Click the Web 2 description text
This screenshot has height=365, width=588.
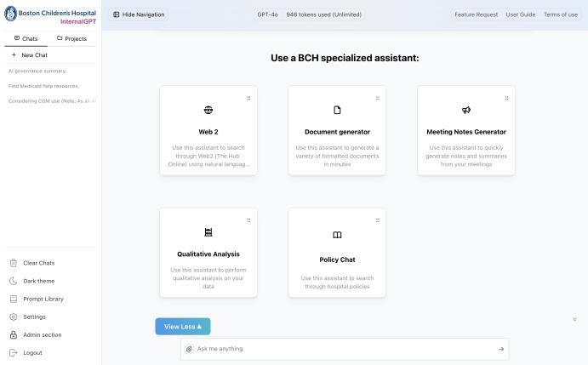(x=208, y=156)
